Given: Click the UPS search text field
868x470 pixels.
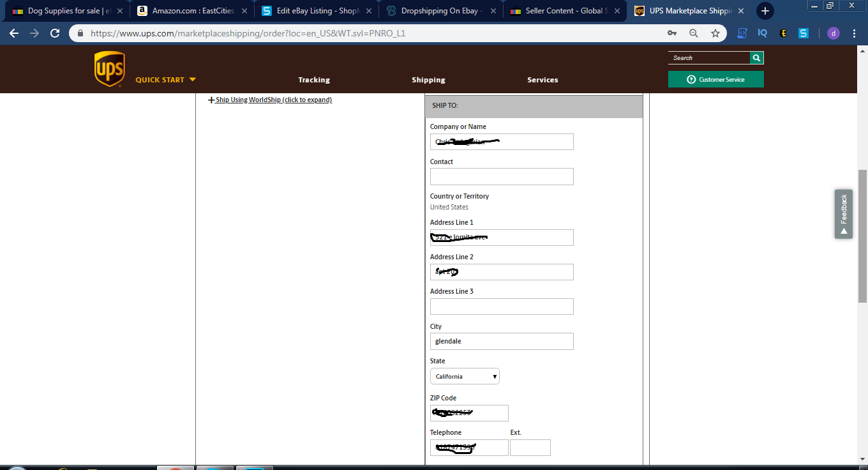Looking at the screenshot, I should click(709, 58).
